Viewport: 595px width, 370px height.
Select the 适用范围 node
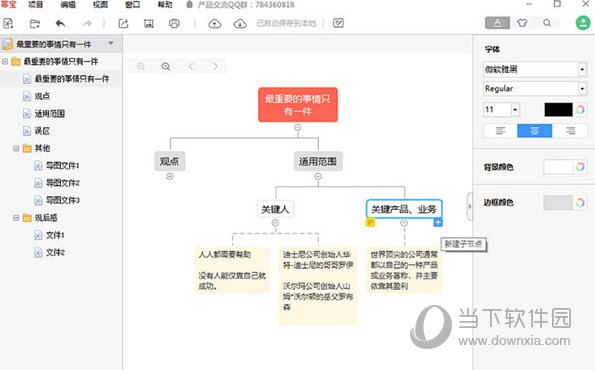(x=318, y=161)
